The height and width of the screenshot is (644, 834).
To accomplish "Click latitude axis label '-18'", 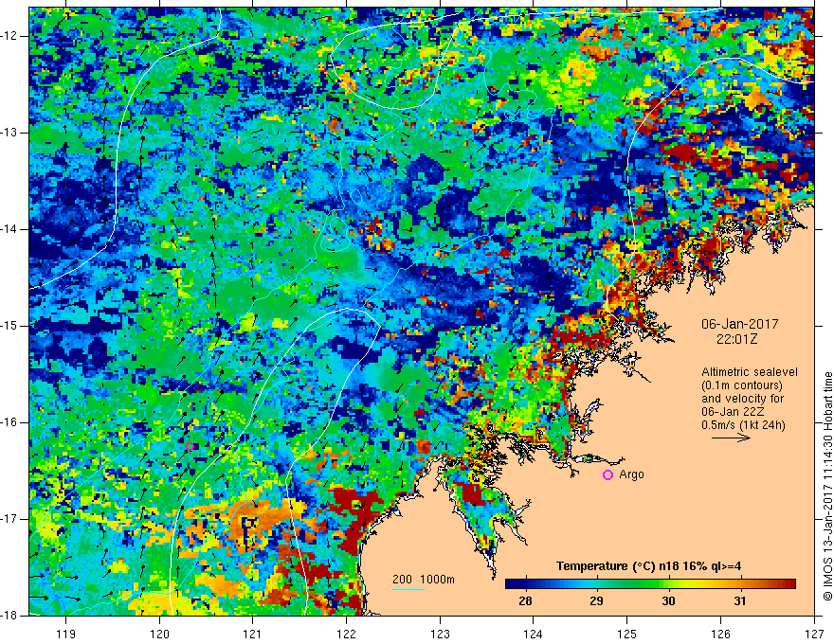I will click(9, 616).
